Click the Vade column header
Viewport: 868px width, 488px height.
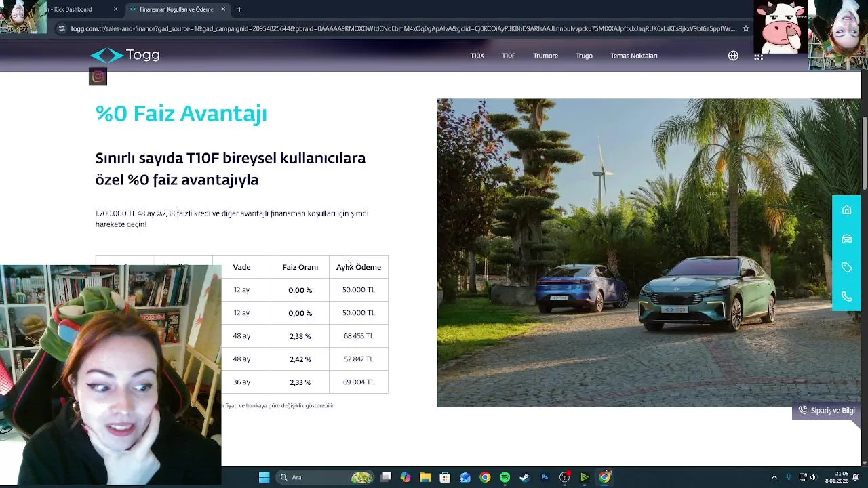(241, 267)
